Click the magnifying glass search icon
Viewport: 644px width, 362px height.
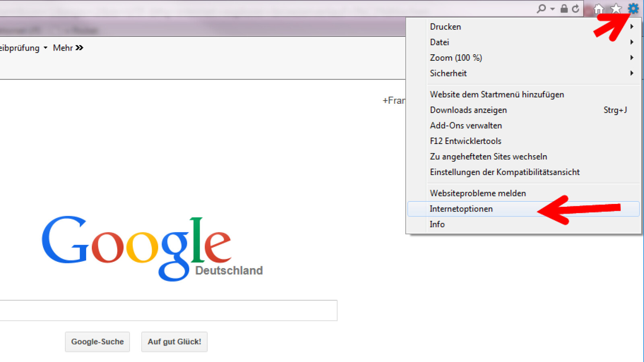click(x=541, y=8)
